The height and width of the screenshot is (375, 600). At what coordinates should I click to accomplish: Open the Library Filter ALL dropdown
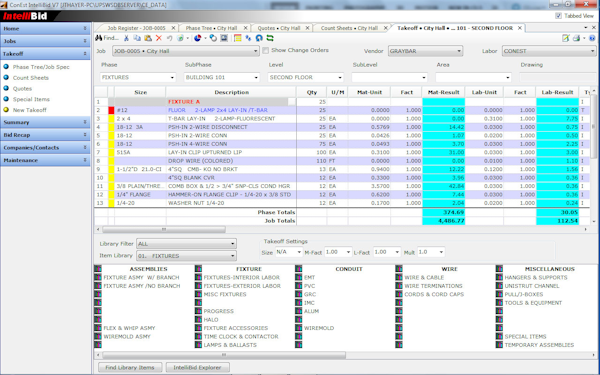click(x=186, y=244)
